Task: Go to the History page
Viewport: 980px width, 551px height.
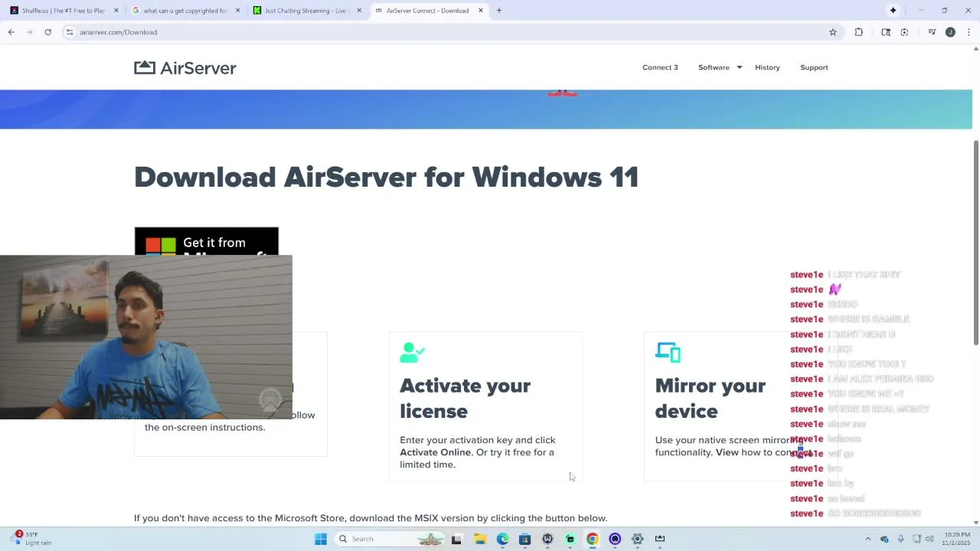Action: (767, 67)
